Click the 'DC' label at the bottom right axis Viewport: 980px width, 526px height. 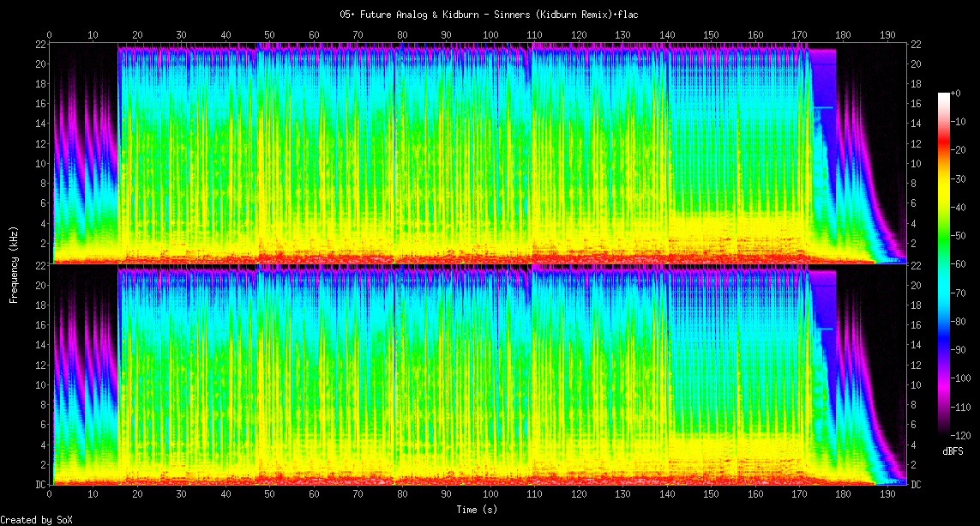point(916,485)
